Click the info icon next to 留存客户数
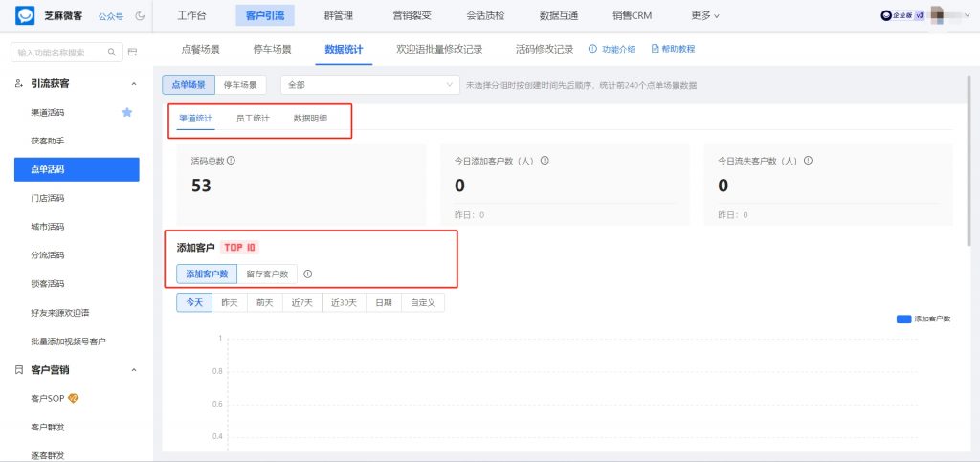This screenshot has height=462, width=980. 307,274
